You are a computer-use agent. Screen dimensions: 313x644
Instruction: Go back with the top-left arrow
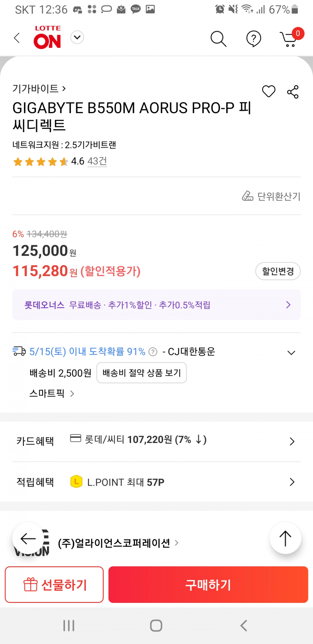pyautogui.click(x=17, y=38)
